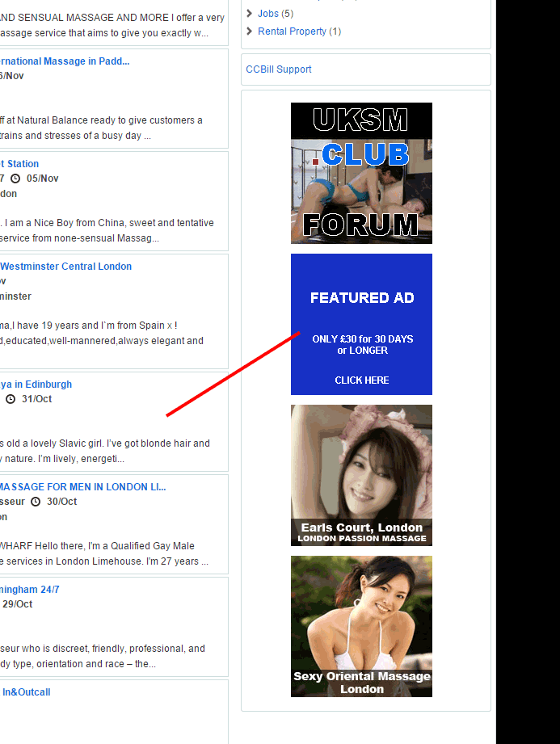Image resolution: width=560 pixels, height=744 pixels.
Task: Open the Jobs category link
Action: pos(268,14)
